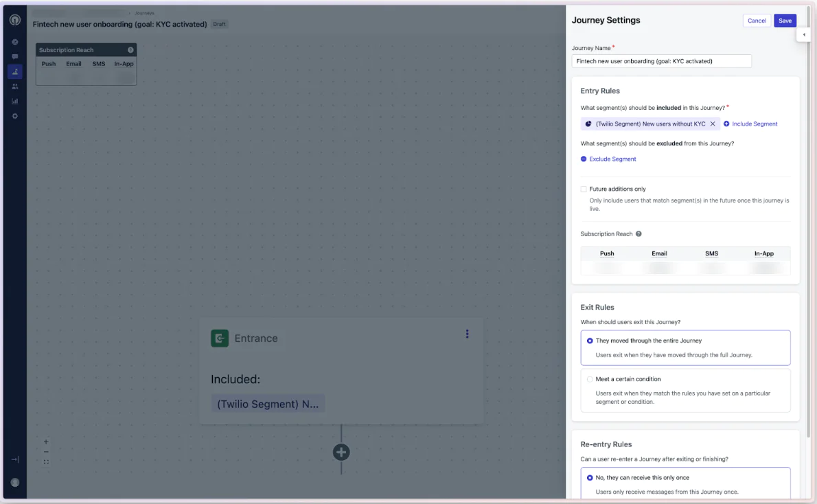817x504 pixels.
Task: Click the zoom-in plus control on the canvas
Action: pyautogui.click(x=45, y=442)
